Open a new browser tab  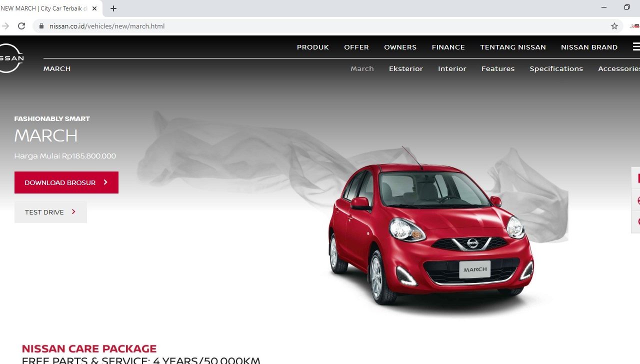(x=113, y=8)
